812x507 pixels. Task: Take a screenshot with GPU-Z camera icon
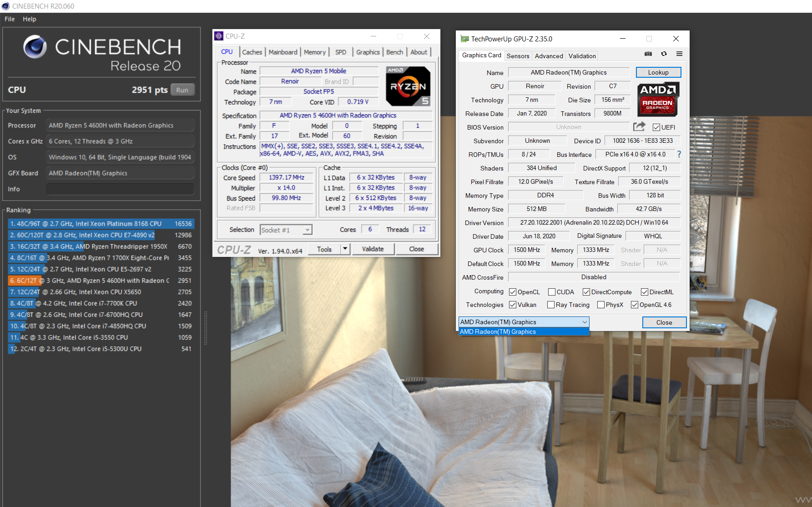click(x=648, y=54)
